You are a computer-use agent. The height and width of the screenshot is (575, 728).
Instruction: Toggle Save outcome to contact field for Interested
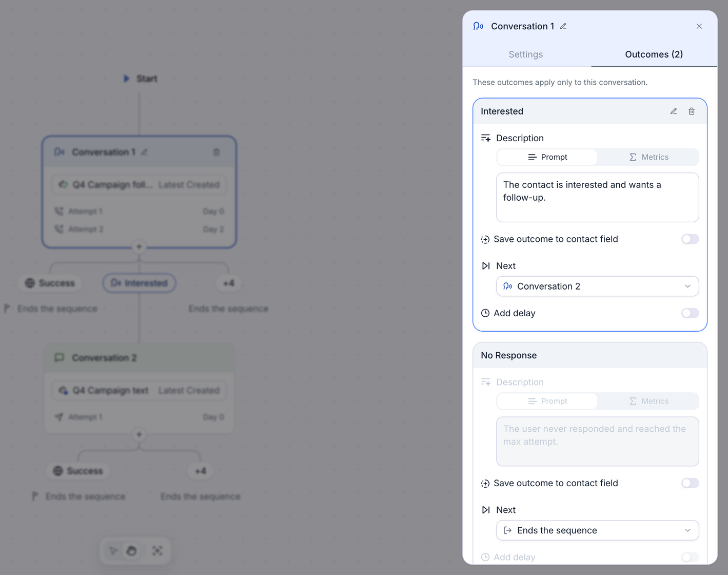pos(690,239)
